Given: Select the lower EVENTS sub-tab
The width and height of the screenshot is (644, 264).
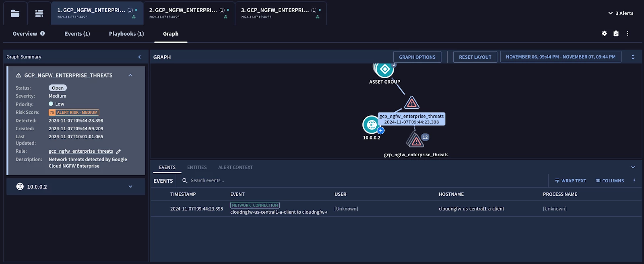Looking at the screenshot, I should pyautogui.click(x=167, y=168).
